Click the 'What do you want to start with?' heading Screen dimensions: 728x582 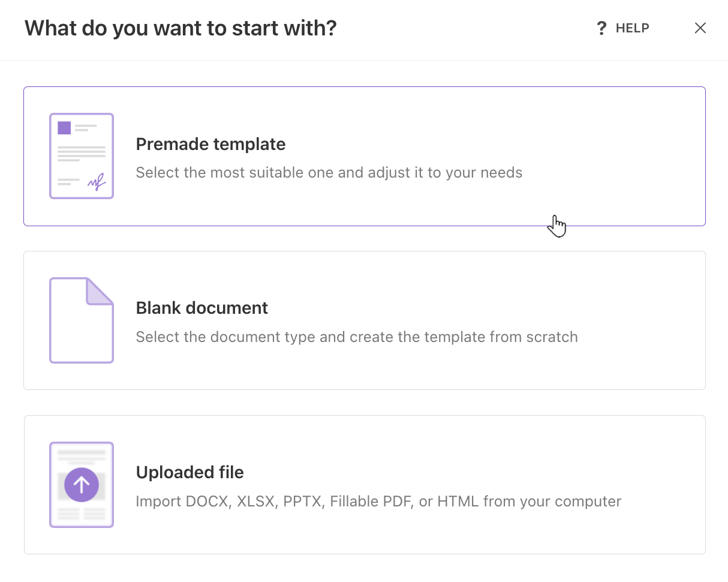(x=181, y=28)
